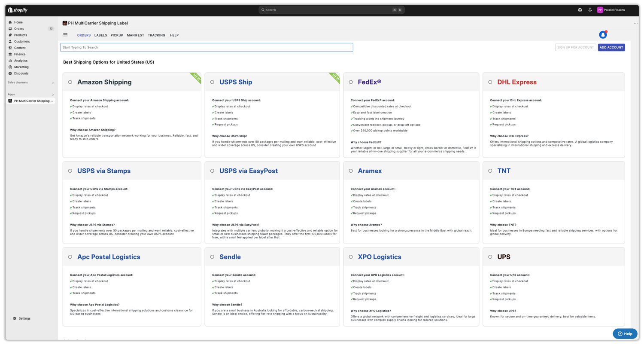
Task: Open Discounts in the sidebar
Action: [21, 73]
